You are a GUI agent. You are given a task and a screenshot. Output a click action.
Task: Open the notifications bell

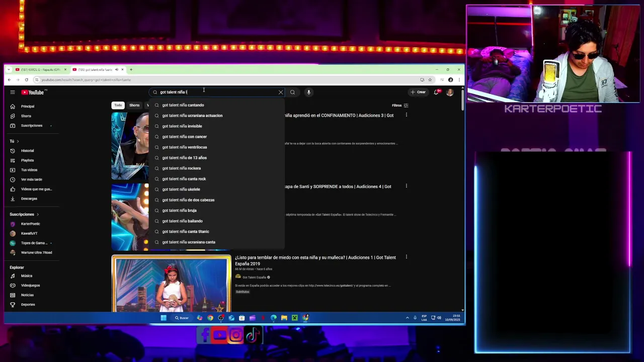(436, 92)
